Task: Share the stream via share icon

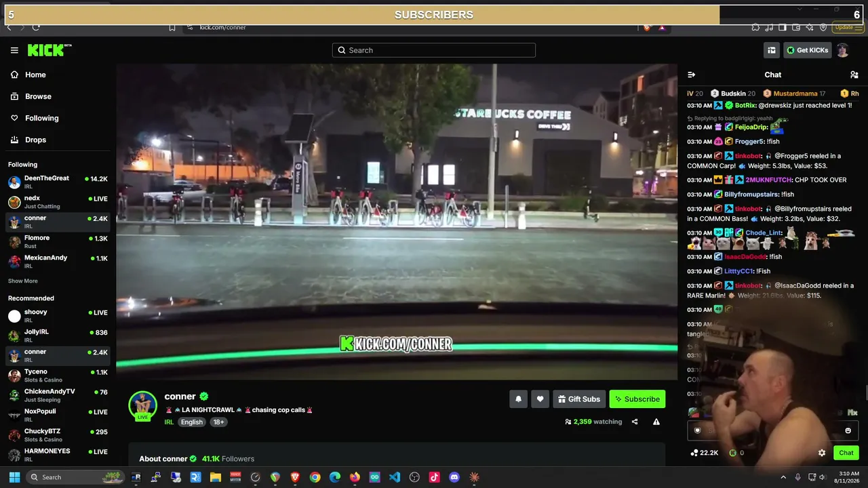Action: [635, 422]
